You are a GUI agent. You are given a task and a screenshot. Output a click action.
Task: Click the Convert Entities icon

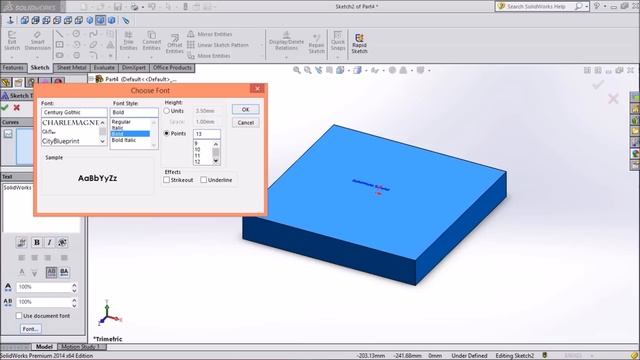point(151,41)
